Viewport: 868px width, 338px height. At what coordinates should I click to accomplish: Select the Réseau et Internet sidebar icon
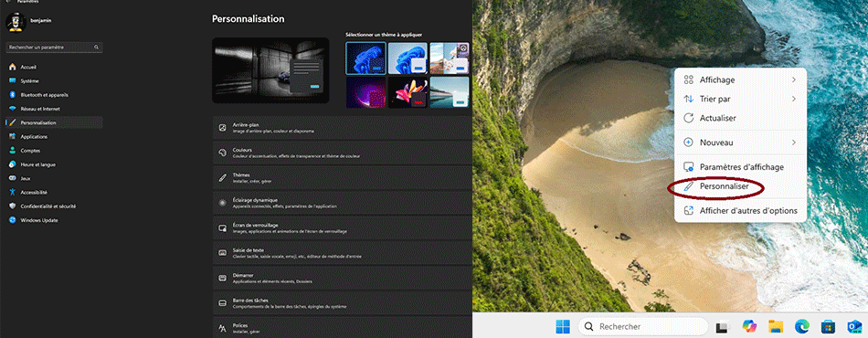pos(12,109)
